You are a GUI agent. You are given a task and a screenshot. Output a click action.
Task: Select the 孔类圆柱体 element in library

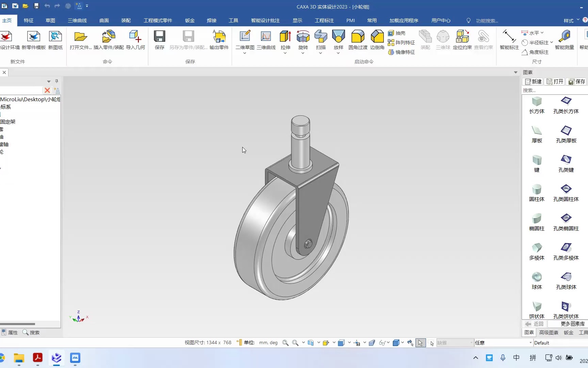[566, 193]
